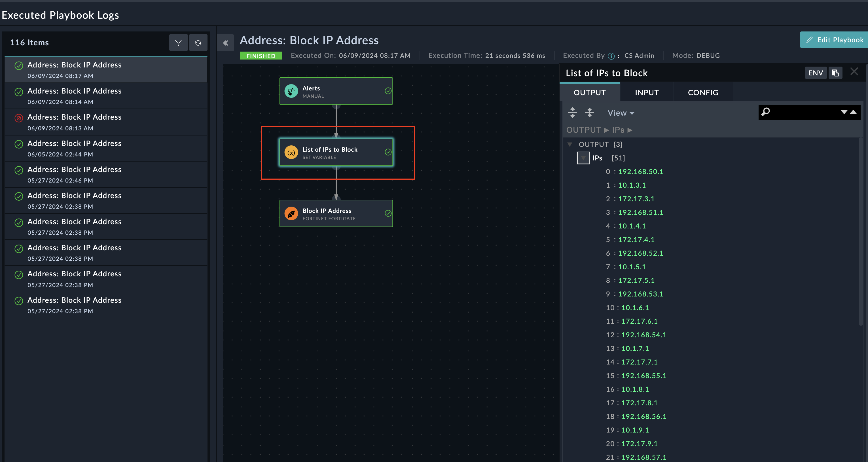Toggle the IPs array collapse box

tap(583, 158)
